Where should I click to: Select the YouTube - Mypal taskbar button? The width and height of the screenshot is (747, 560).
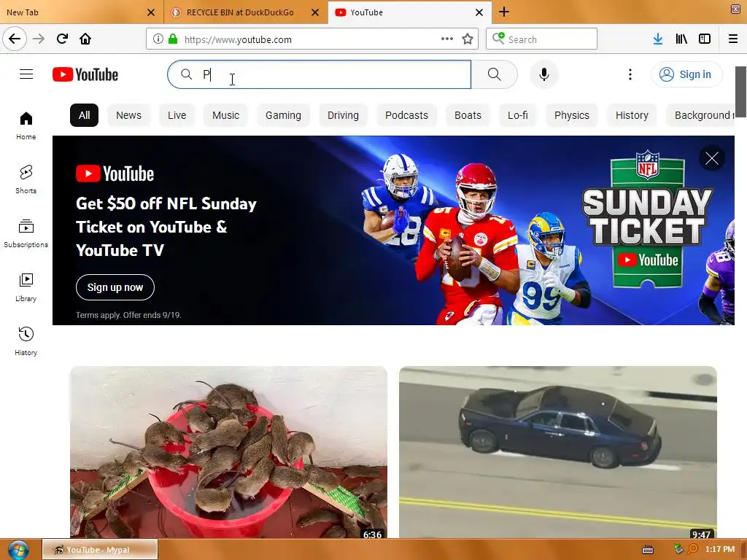[x=100, y=549]
